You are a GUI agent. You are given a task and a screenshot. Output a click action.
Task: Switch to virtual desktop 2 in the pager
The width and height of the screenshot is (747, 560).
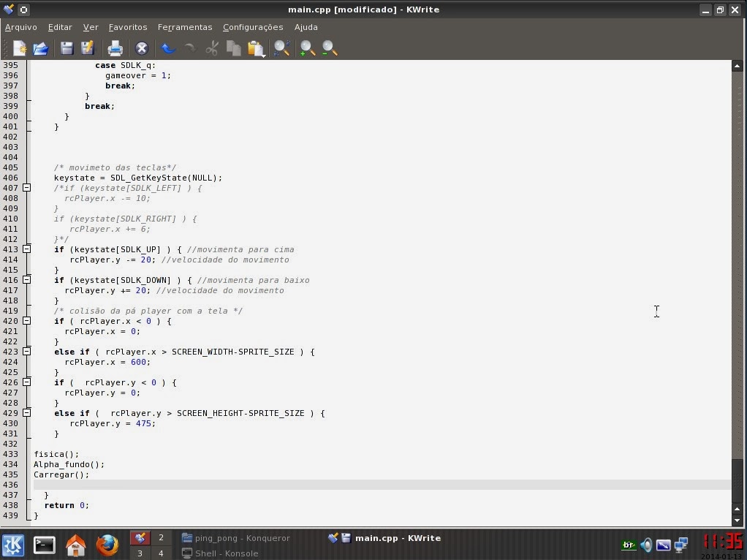tap(161, 537)
